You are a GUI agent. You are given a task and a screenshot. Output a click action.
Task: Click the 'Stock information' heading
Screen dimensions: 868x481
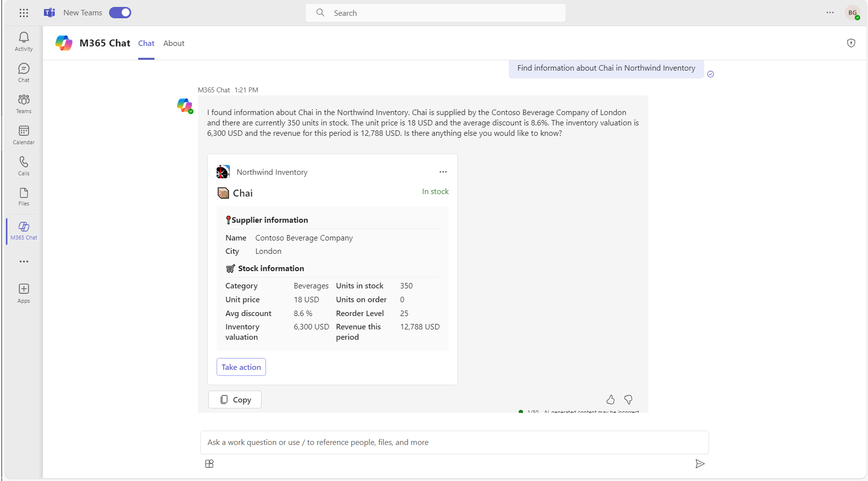(271, 269)
